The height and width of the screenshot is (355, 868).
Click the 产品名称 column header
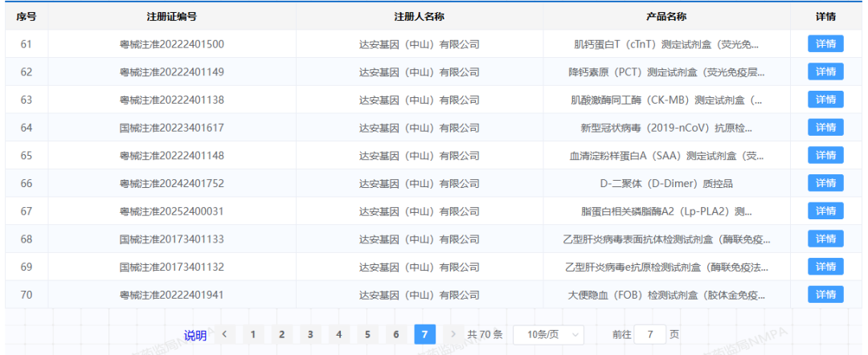pos(666,17)
